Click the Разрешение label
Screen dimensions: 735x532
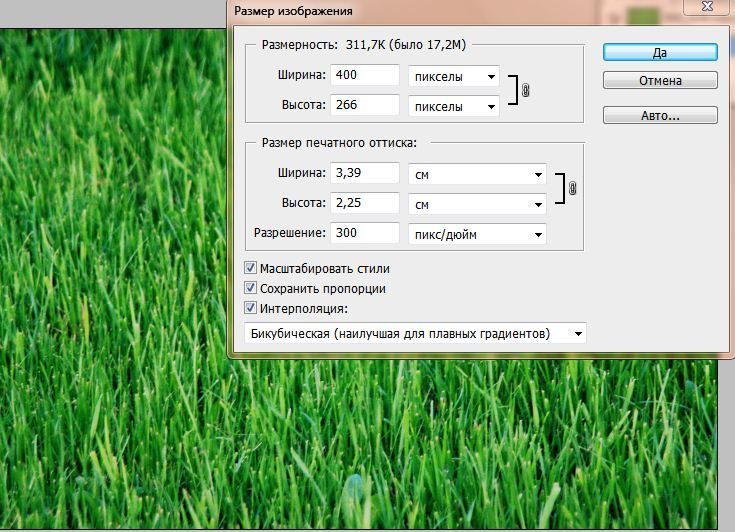tap(290, 233)
